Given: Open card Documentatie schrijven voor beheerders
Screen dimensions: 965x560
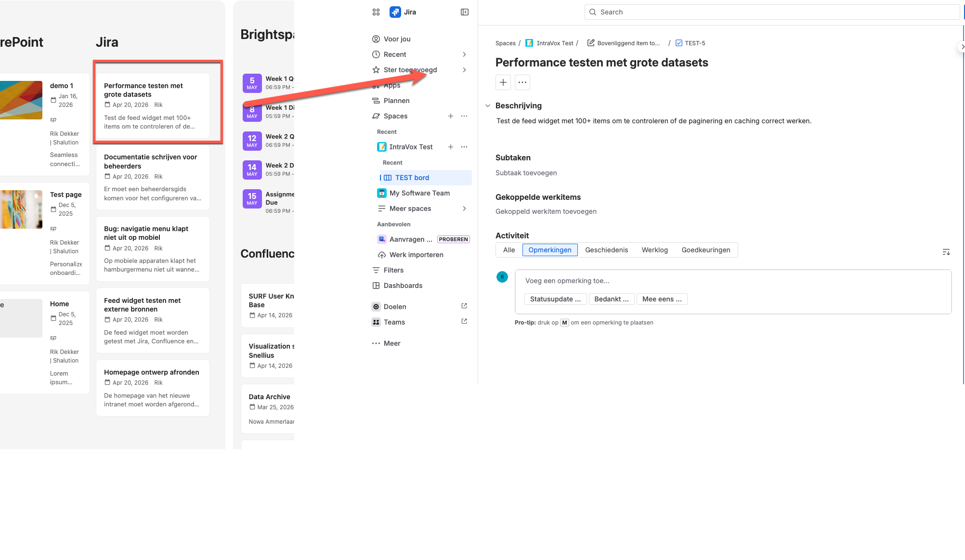Looking at the screenshot, I should click(x=153, y=178).
